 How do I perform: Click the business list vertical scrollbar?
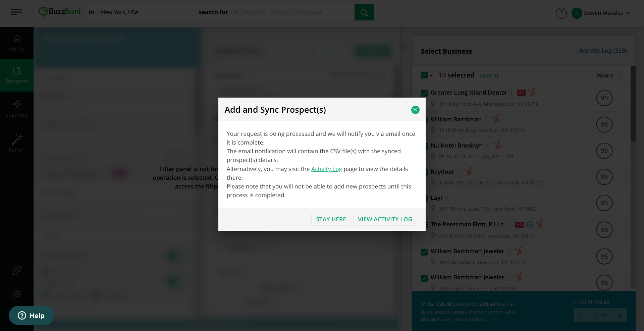point(633,103)
